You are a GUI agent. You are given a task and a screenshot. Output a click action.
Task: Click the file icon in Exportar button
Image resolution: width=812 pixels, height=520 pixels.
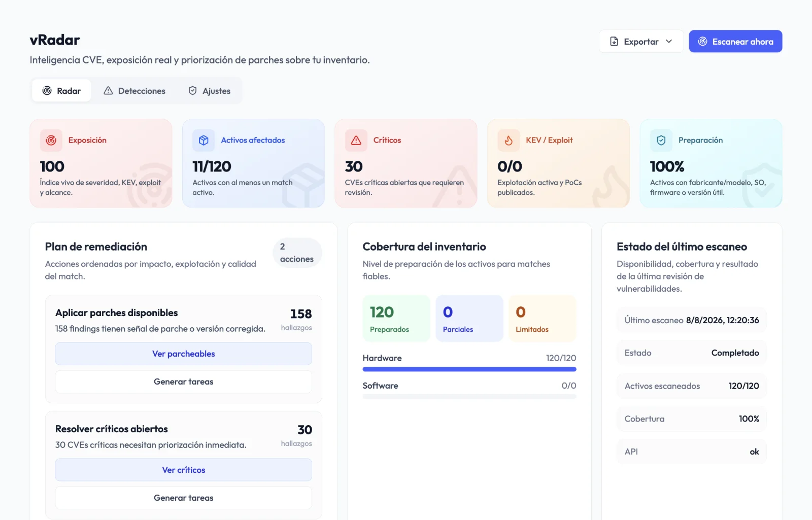tap(614, 42)
